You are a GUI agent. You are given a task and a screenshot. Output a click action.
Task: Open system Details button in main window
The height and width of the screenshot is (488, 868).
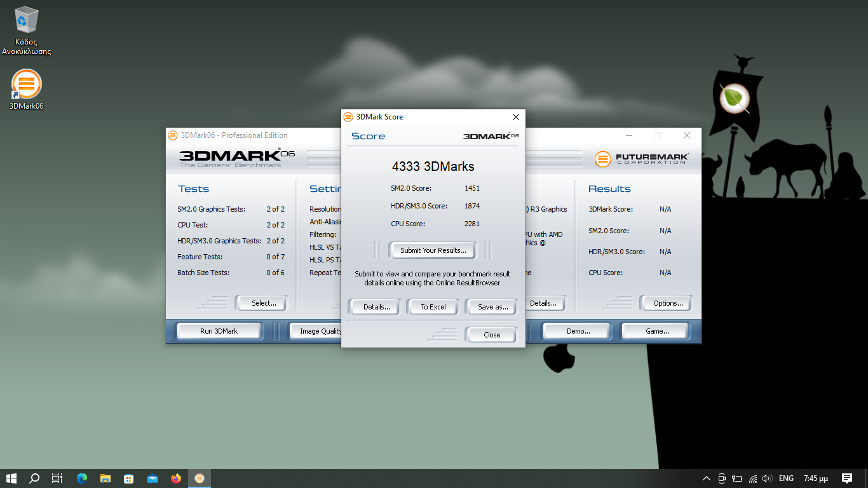[x=543, y=303]
